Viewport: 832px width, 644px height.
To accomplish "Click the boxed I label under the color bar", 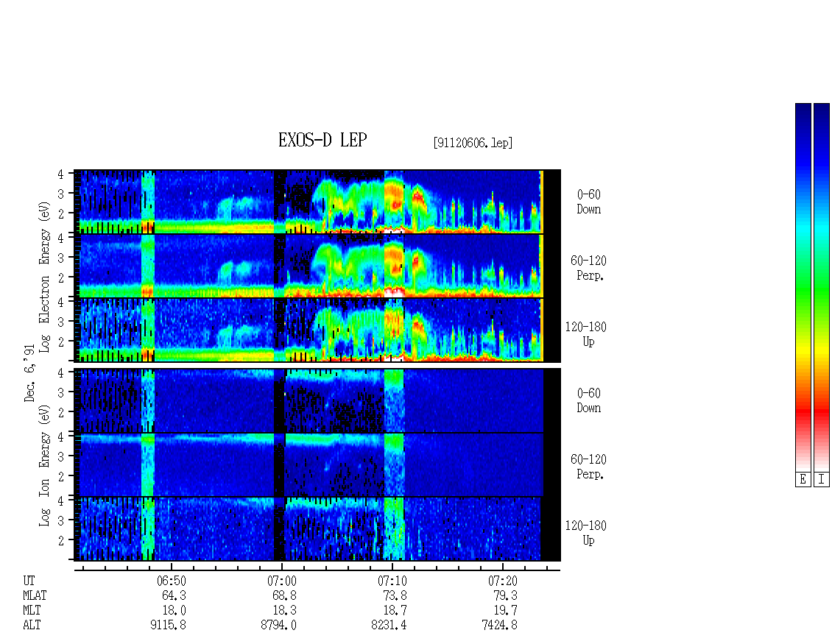I will tap(822, 480).
